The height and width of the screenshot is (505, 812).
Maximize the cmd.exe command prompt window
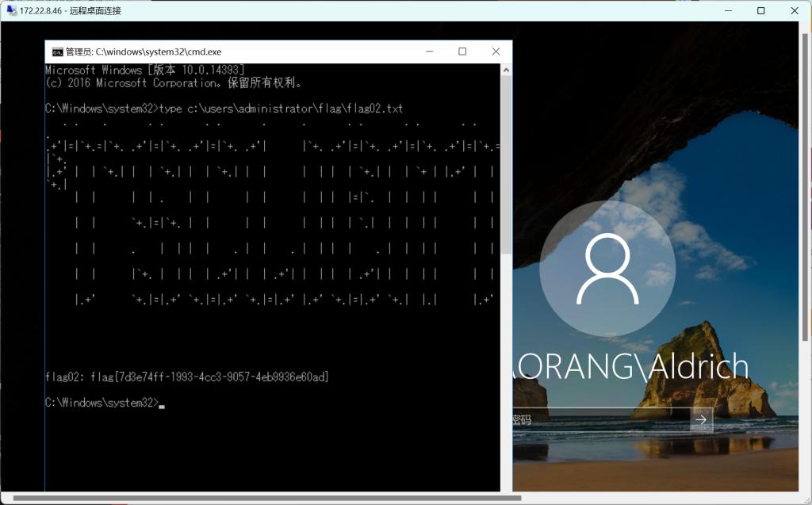point(462,52)
